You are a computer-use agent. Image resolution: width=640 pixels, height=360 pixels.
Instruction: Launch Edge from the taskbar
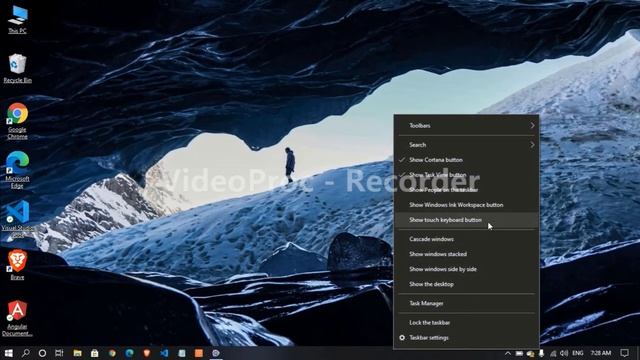coord(129,353)
